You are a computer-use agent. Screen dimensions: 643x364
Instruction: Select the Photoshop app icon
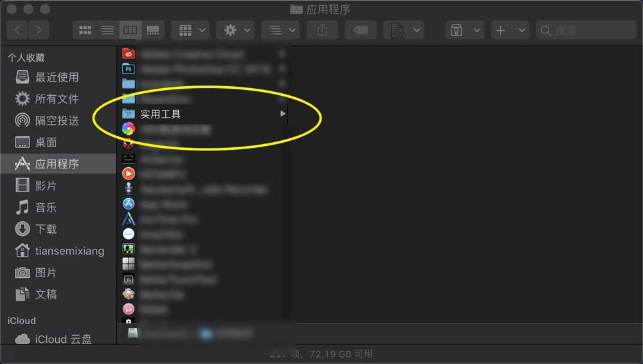(x=129, y=69)
